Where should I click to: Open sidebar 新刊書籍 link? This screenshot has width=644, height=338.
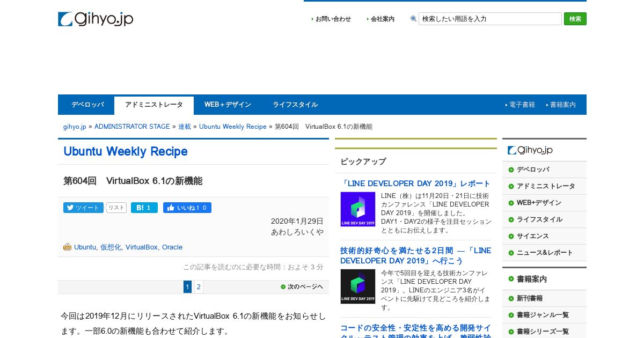tap(530, 298)
